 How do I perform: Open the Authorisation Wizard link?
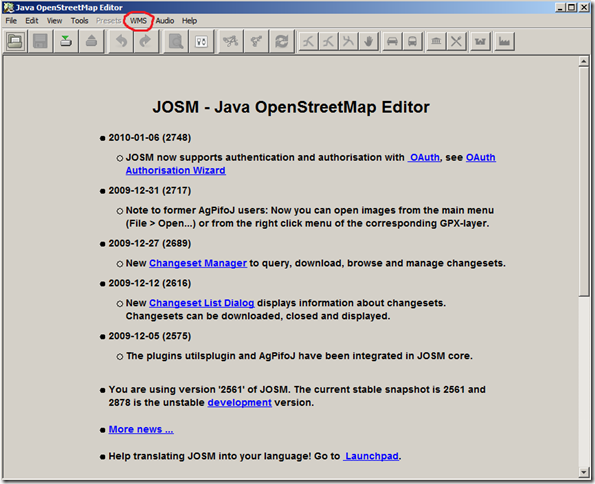(176, 170)
